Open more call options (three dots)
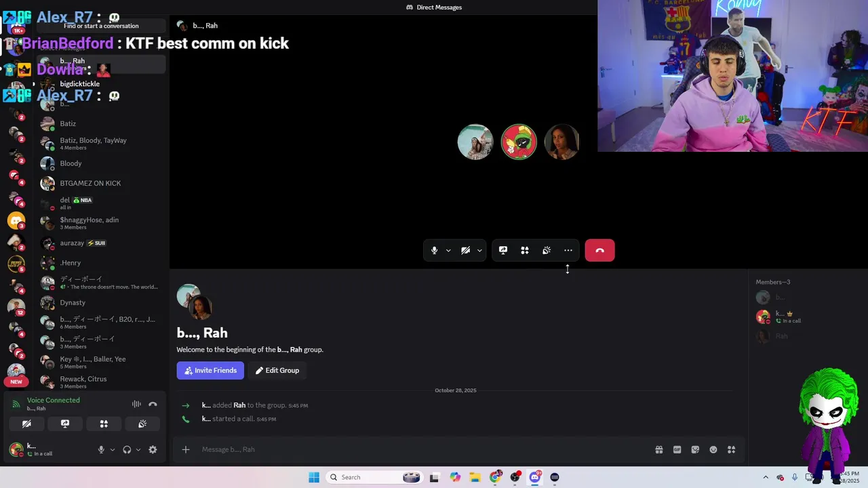This screenshot has width=868, height=488. coord(568,250)
